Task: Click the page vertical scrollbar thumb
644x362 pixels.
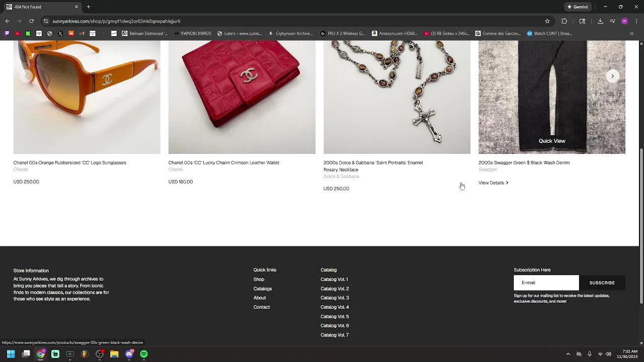Action: coord(641,225)
